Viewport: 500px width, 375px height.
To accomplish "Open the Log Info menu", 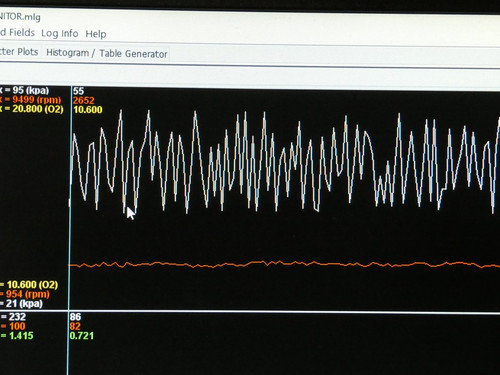I will tap(60, 33).
